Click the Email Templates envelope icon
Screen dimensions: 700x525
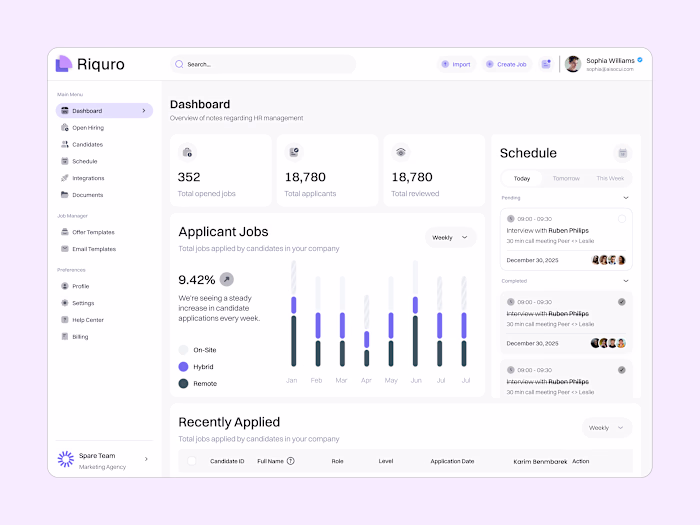[65, 249]
